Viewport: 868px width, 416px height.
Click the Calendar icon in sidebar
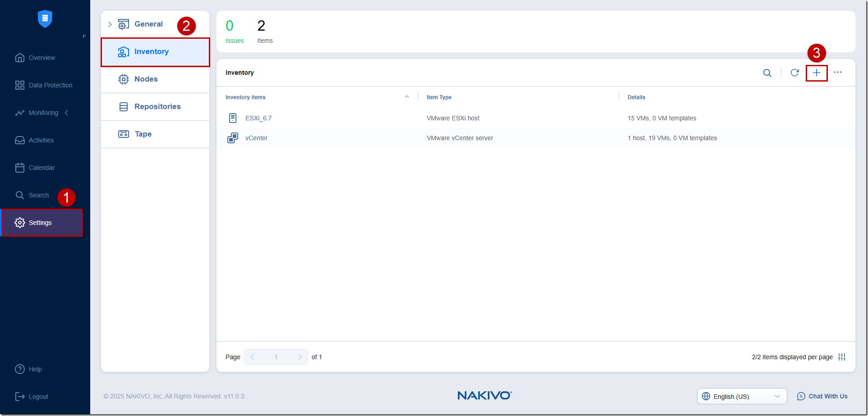19,168
